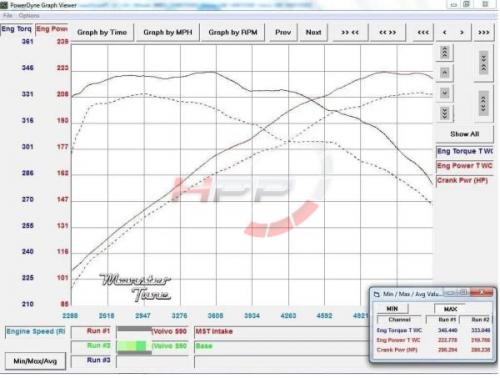Open the File menu

point(8,16)
